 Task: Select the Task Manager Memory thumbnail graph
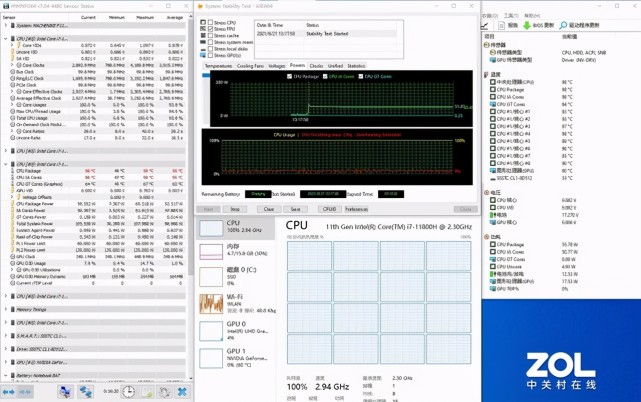(x=211, y=252)
